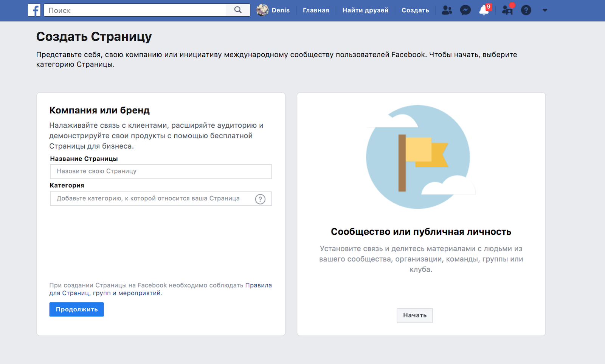Click the flag illustration image
Image resolution: width=605 pixels, height=364 pixels.
420,156
